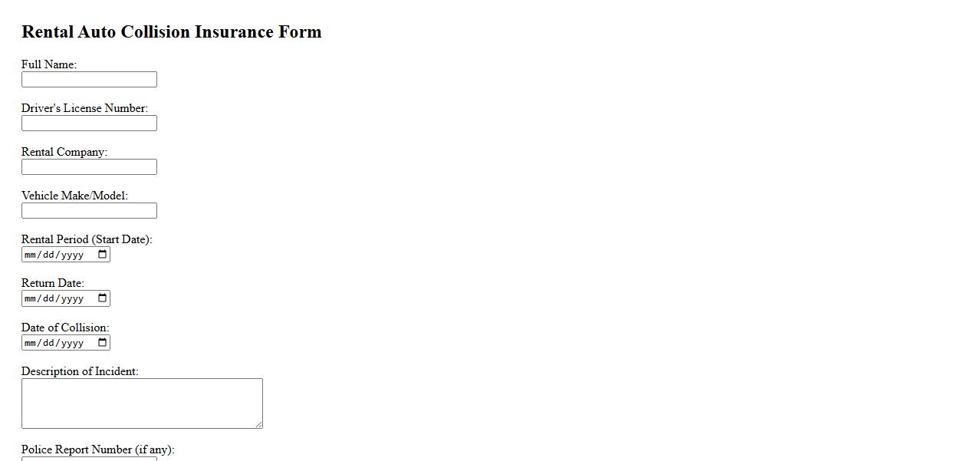
Task: Select the Rental Company text box
Action: pos(89,167)
